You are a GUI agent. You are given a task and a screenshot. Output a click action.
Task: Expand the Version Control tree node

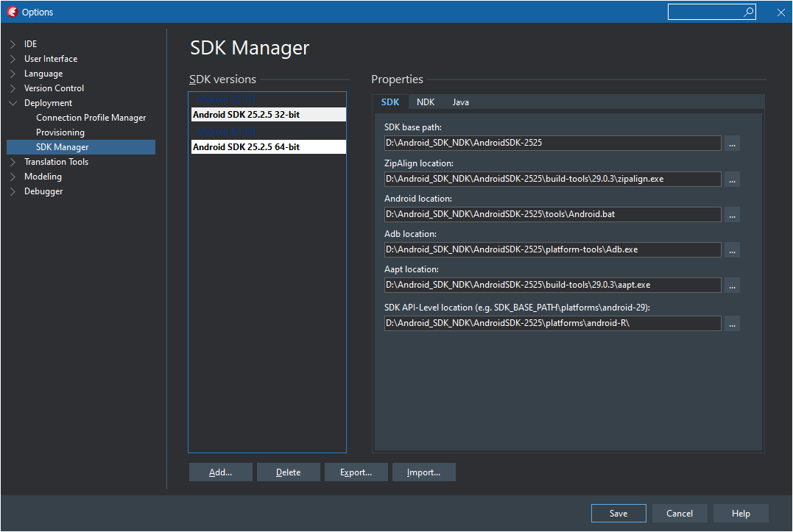[x=13, y=88]
